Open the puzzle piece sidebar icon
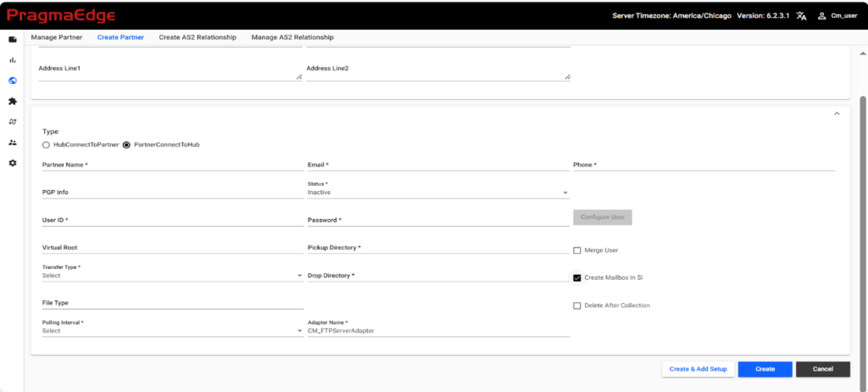Viewport: 868px width, 392px height. point(12,102)
